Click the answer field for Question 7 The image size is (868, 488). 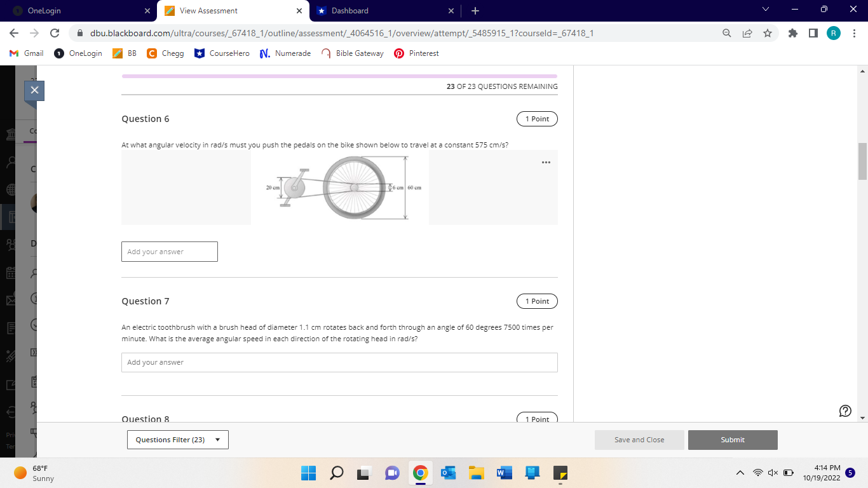(x=339, y=362)
